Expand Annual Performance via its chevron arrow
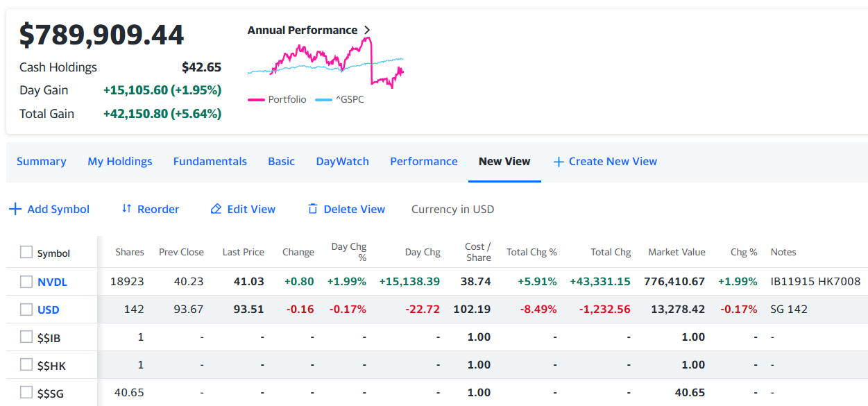Screen dimensions: 868x406 [367, 31]
